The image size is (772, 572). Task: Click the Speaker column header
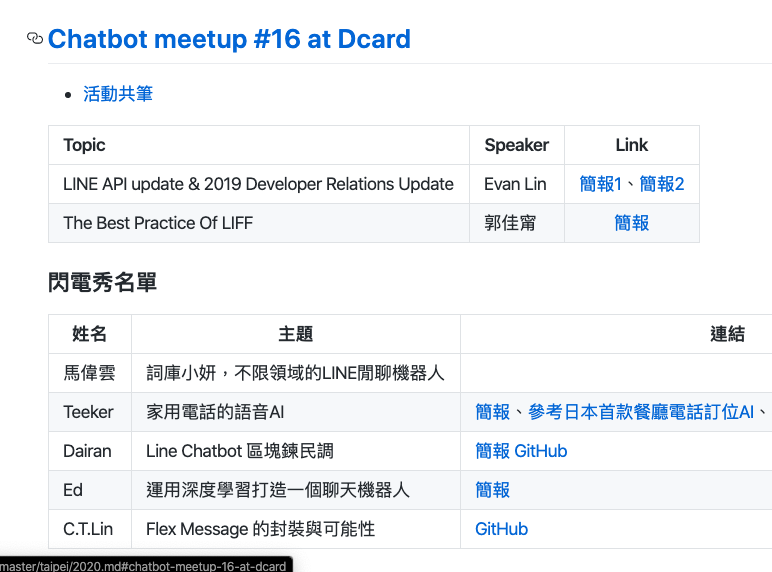pyautogui.click(x=517, y=145)
